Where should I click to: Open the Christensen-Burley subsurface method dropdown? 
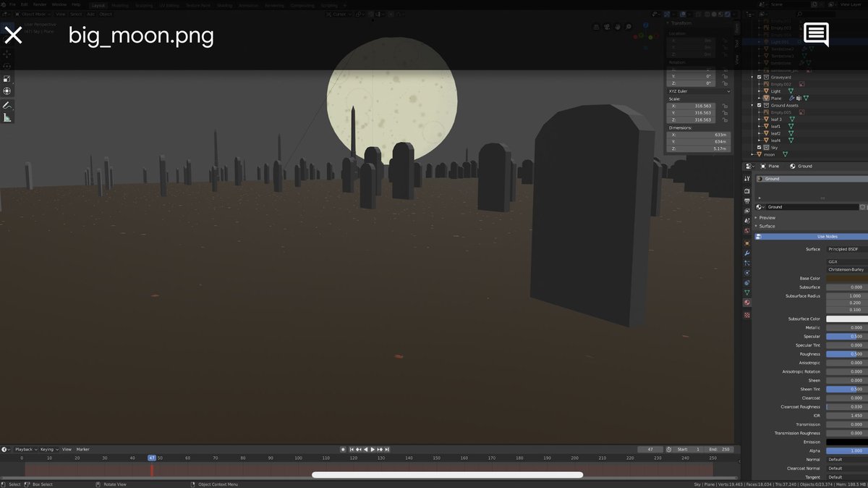pos(847,269)
